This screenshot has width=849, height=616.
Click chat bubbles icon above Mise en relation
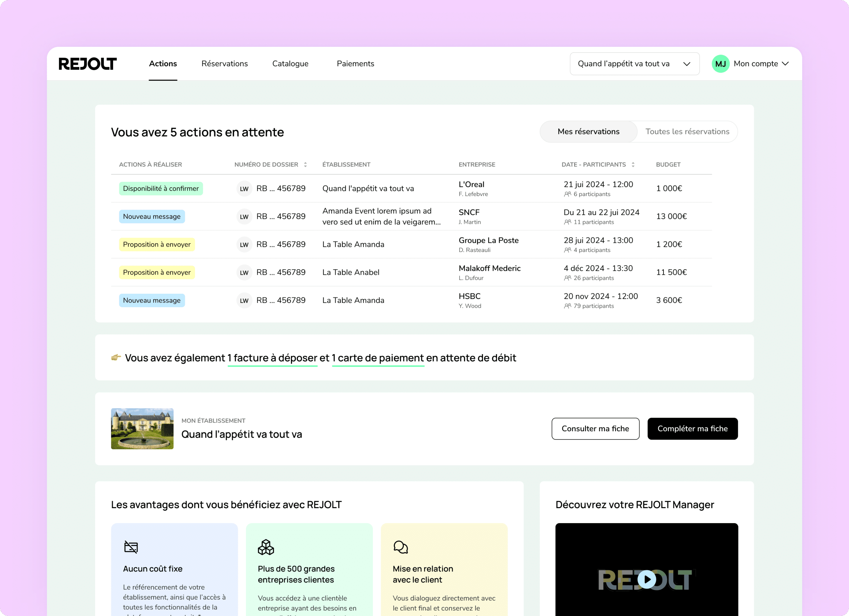(401, 547)
